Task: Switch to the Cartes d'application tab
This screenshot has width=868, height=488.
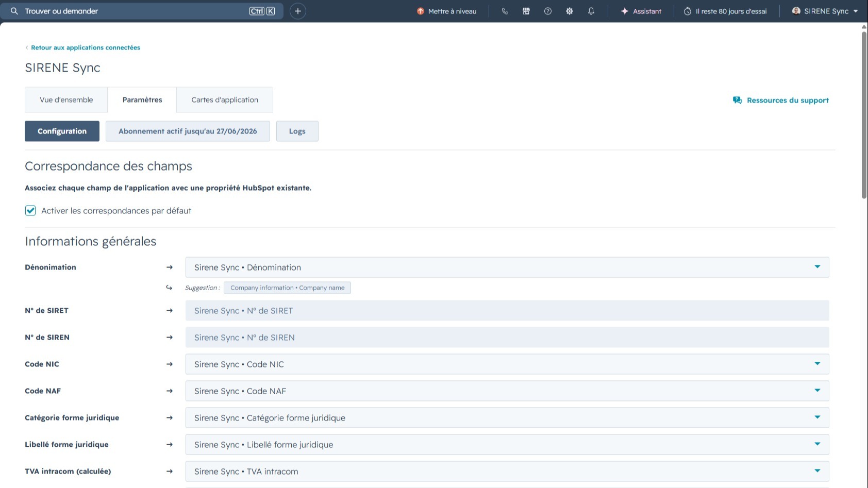Action: coord(225,99)
